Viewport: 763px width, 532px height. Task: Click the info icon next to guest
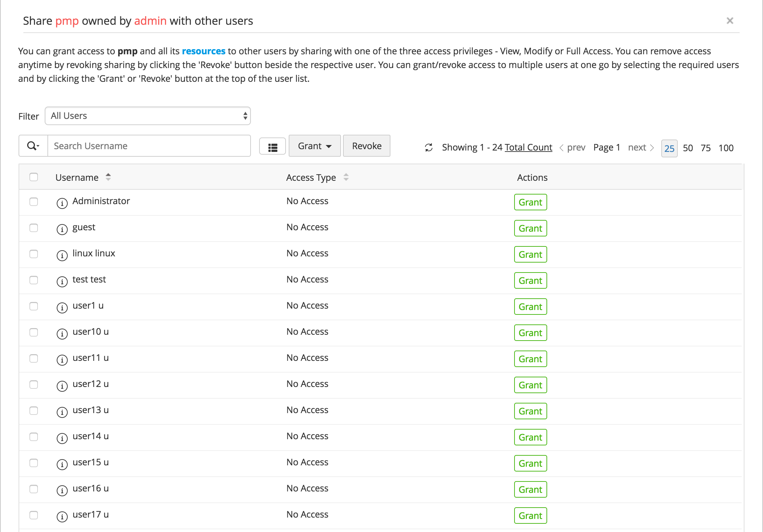pyautogui.click(x=62, y=229)
